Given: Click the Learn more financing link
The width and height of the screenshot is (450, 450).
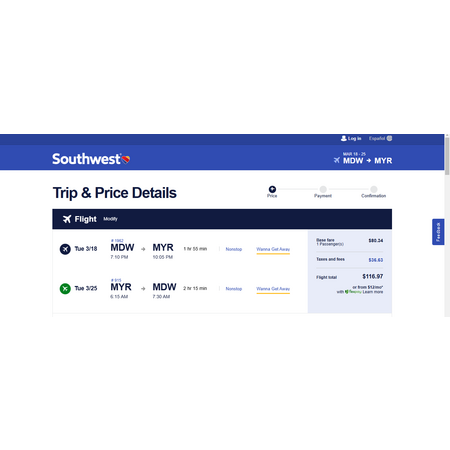Looking at the screenshot, I should click(x=373, y=292).
